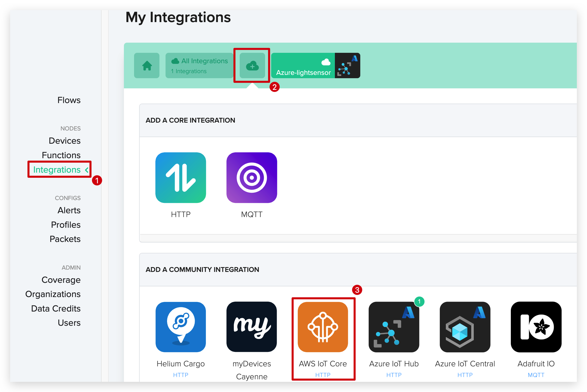This screenshot has width=587, height=392.
Task: Click the Adafruit IO label
Action: click(536, 364)
